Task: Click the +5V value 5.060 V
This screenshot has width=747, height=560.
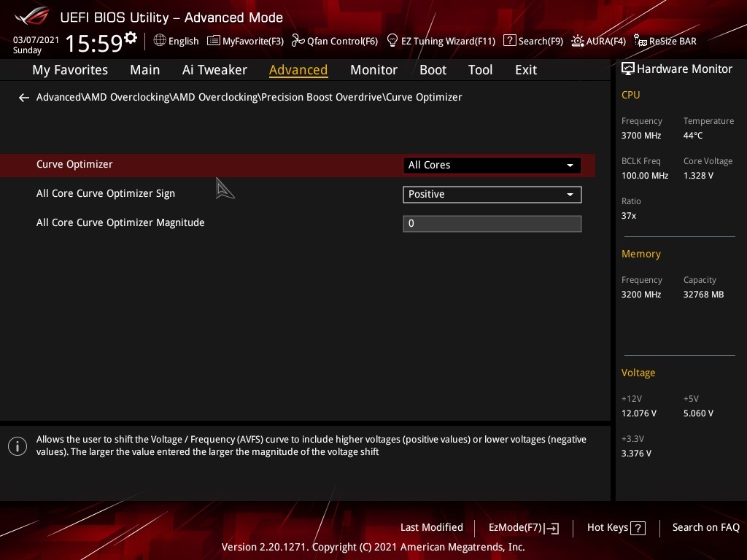Action: (698, 413)
